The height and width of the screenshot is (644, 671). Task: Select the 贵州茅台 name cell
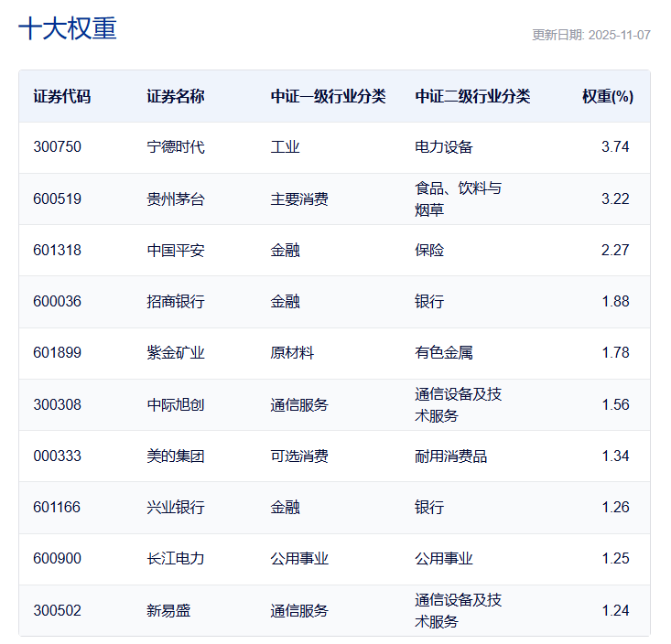coord(176,199)
